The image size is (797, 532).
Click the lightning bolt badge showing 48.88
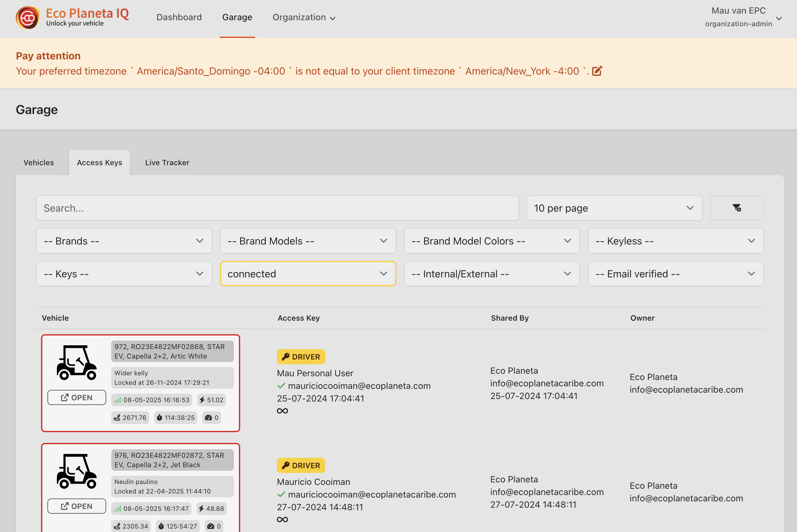(211, 509)
